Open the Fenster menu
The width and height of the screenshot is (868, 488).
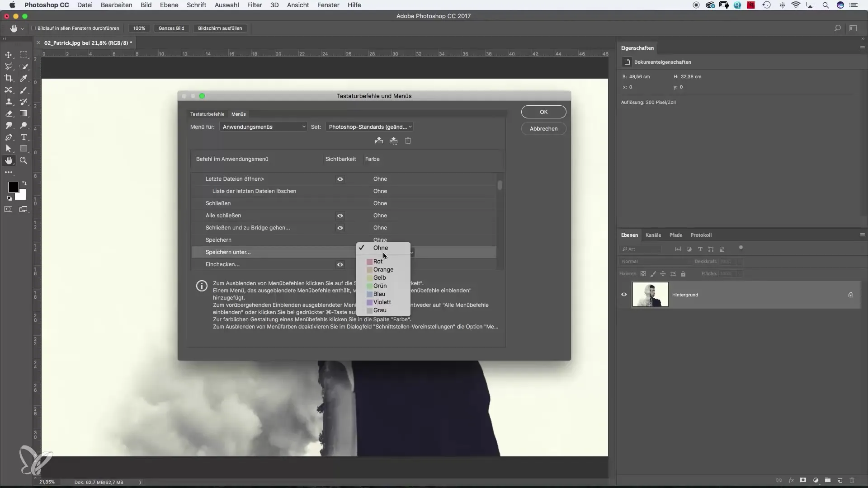pos(328,5)
